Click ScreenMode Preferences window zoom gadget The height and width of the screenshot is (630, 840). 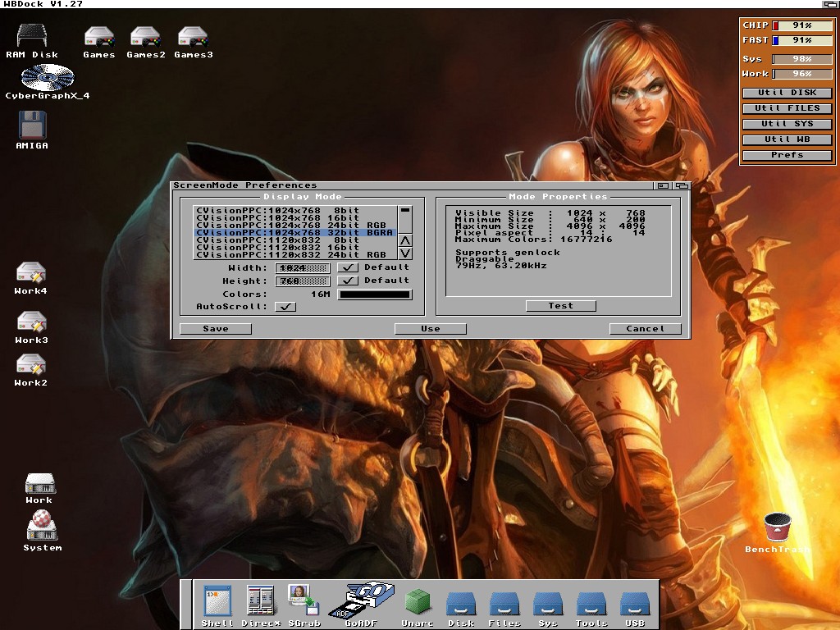(663, 185)
